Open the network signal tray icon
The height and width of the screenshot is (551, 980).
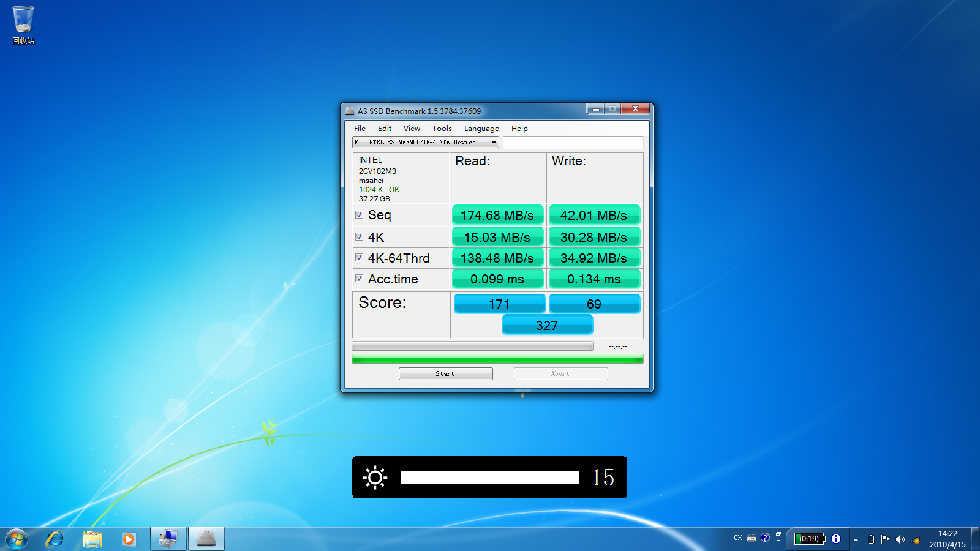coord(916,539)
